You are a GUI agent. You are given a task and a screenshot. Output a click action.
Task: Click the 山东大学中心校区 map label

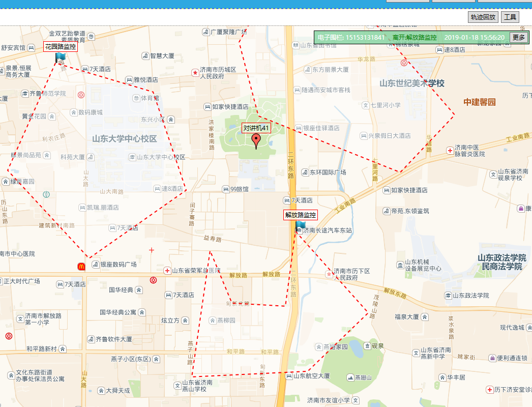pyautogui.click(x=125, y=139)
